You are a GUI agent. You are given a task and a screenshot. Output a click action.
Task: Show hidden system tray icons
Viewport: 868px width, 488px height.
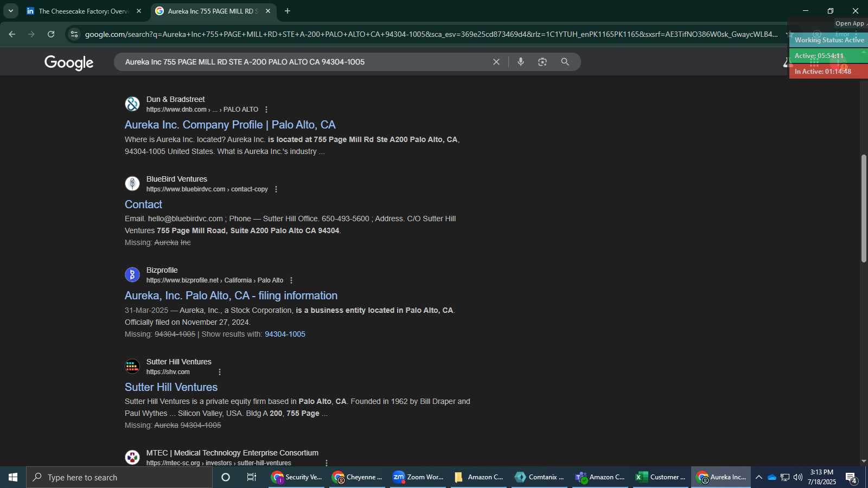click(759, 477)
